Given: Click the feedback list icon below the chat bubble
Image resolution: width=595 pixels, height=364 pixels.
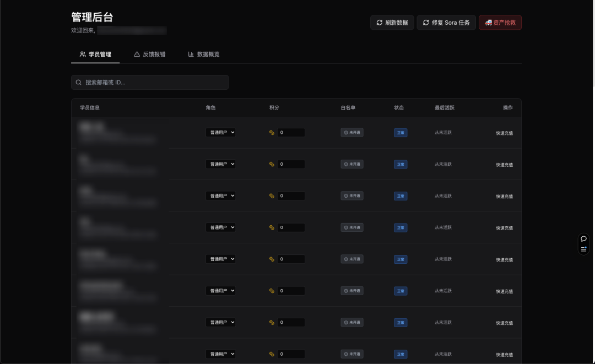Looking at the screenshot, I should click(584, 248).
